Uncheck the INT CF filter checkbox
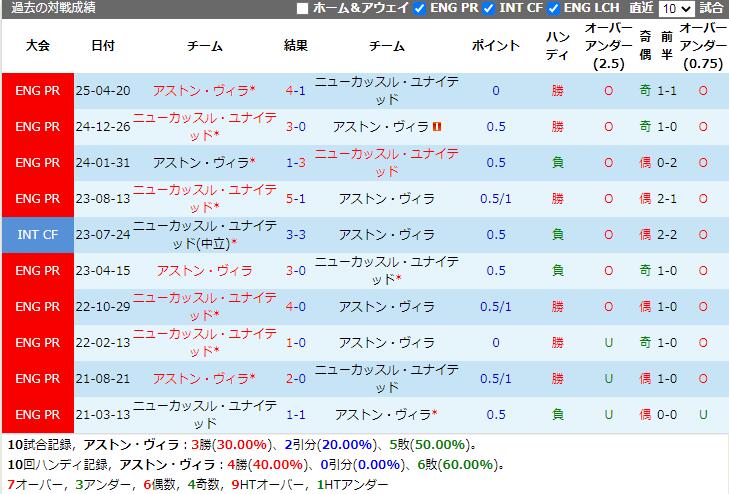This screenshot has height=494, width=729. pyautogui.click(x=488, y=8)
